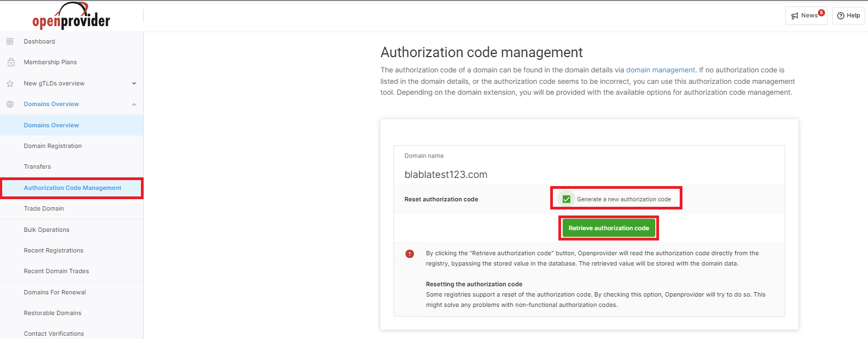Click the Reset authorization code label

(x=441, y=200)
